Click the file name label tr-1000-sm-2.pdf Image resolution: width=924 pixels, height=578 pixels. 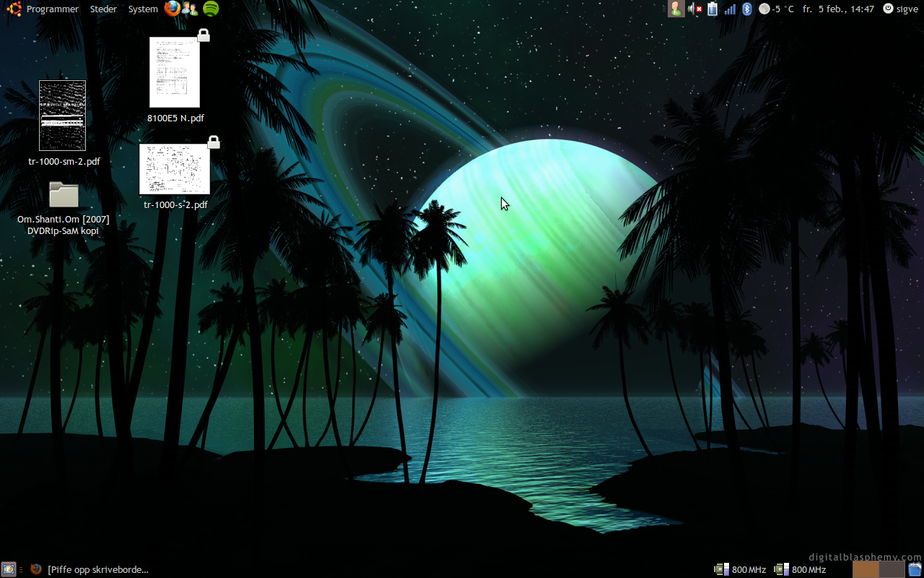64,161
